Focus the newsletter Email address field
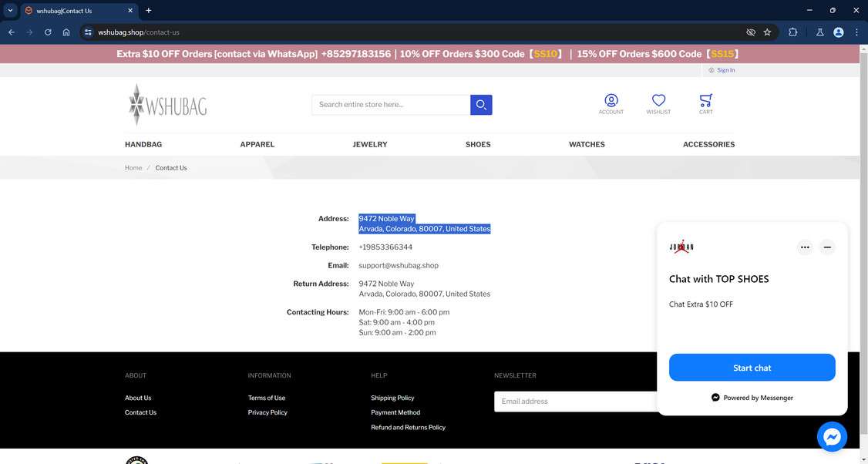Image resolution: width=868 pixels, height=464 pixels. (x=576, y=402)
